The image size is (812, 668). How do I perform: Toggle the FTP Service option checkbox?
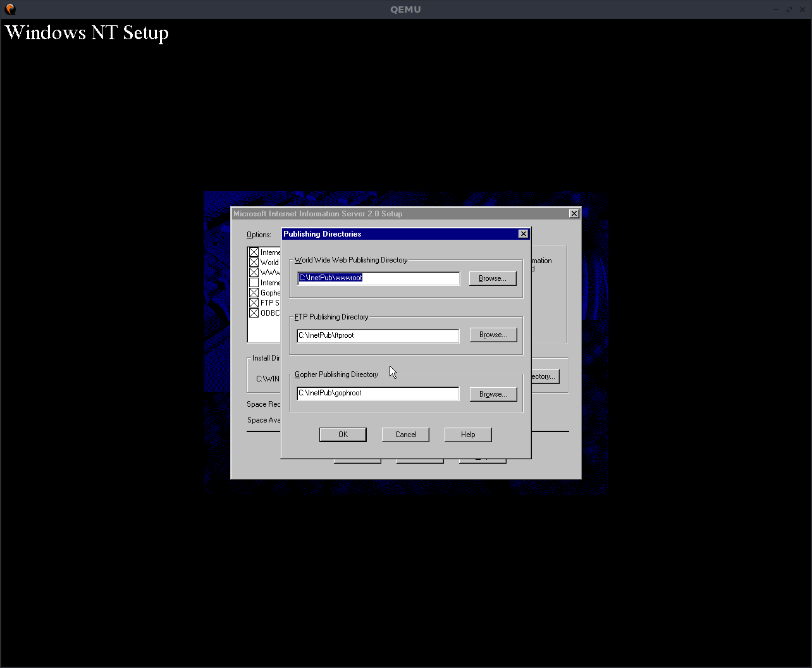(254, 303)
